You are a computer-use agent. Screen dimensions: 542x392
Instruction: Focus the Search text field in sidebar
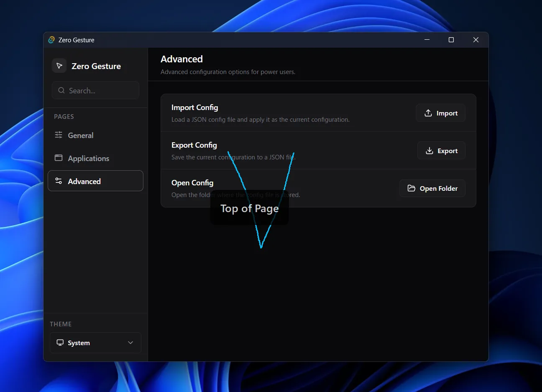coord(100,90)
